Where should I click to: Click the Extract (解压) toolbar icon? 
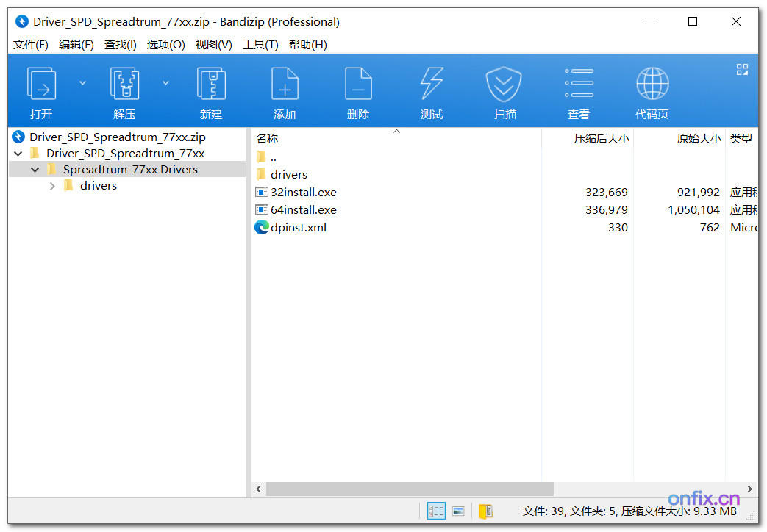[124, 84]
